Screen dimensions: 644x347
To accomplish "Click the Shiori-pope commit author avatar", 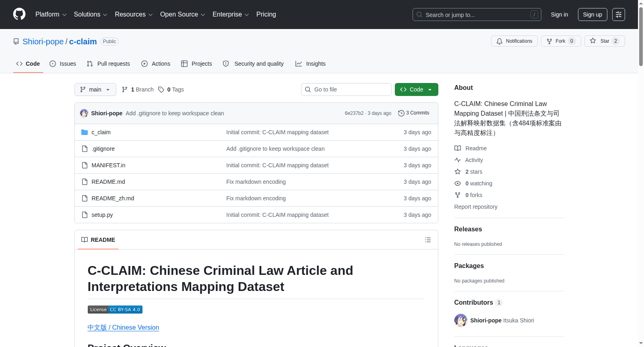I will click(x=84, y=113).
